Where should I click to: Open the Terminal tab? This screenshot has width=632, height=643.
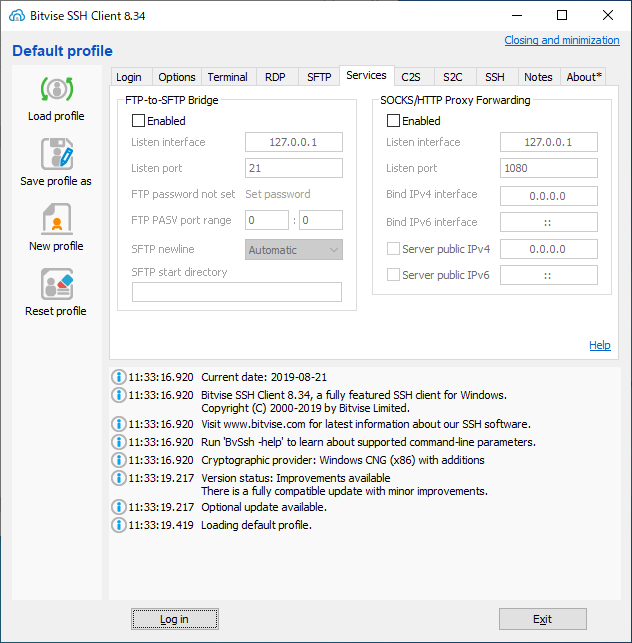coord(227,77)
